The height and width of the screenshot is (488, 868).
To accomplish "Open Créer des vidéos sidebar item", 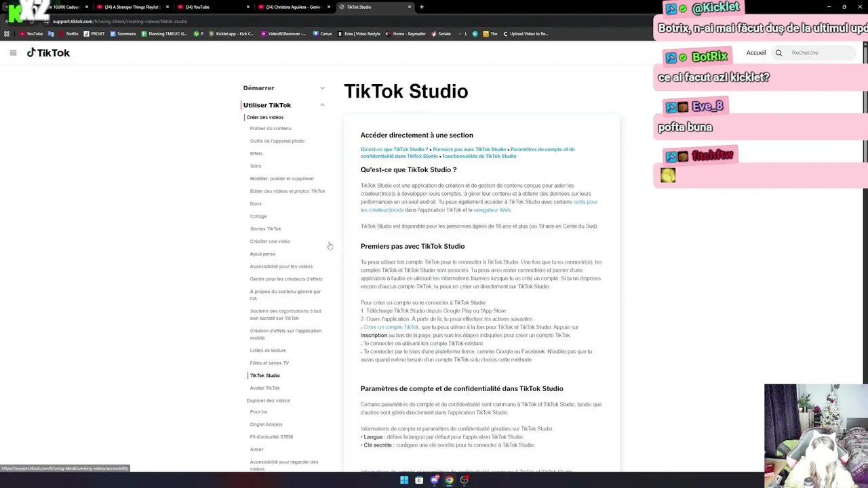I will 265,117.
